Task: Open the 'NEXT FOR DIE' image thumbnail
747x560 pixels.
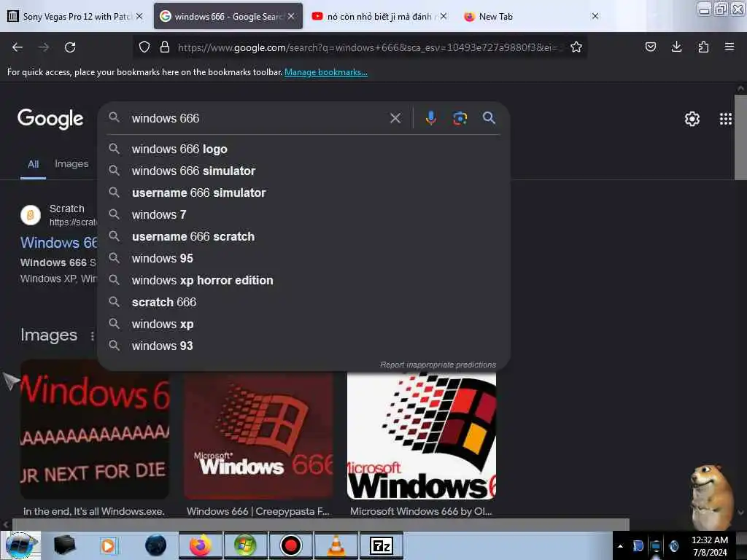Action: pyautogui.click(x=95, y=429)
